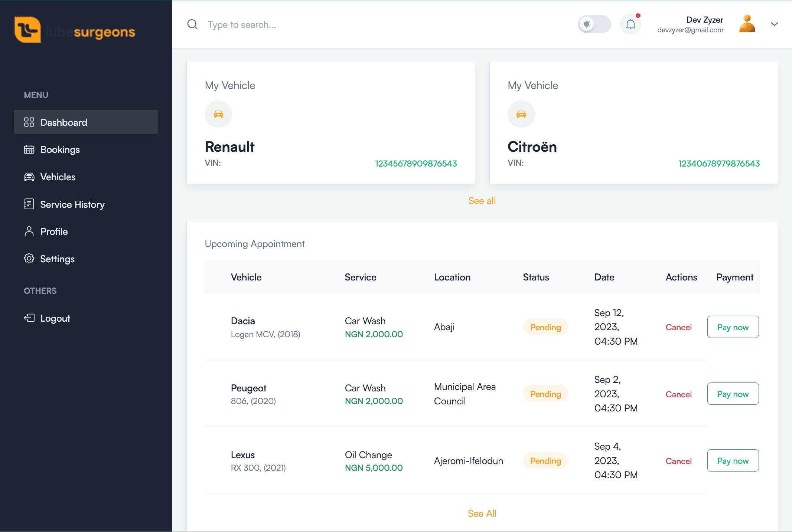Open the Profile menu item

pyautogui.click(x=86, y=231)
